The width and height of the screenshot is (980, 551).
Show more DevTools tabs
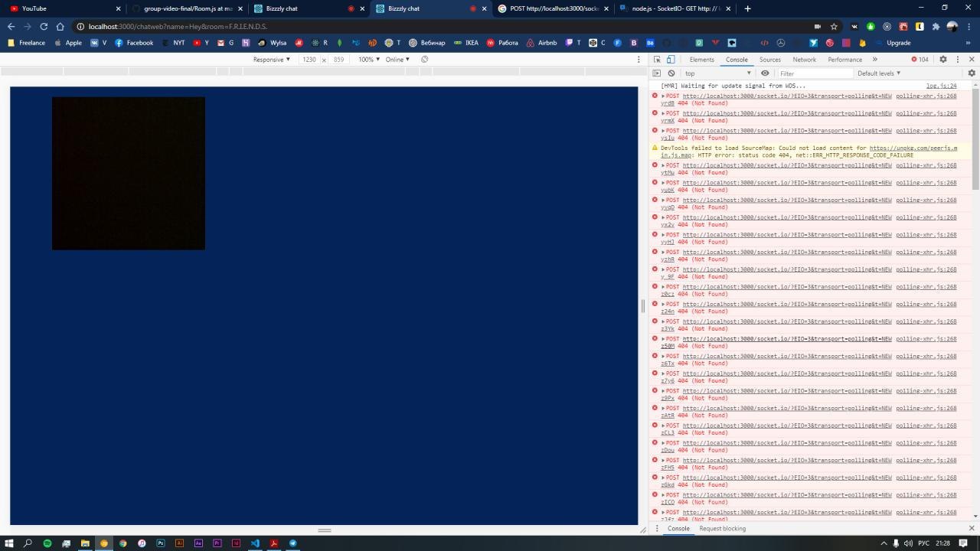pos(874,59)
